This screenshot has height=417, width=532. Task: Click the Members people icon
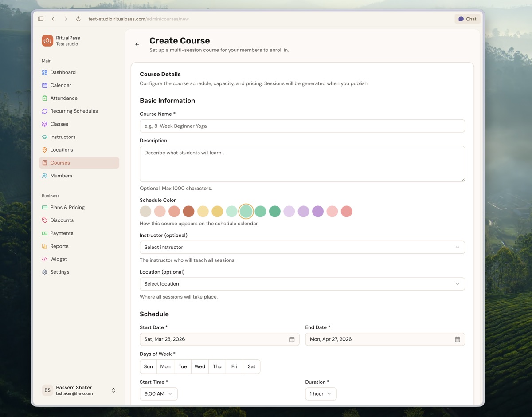44,176
